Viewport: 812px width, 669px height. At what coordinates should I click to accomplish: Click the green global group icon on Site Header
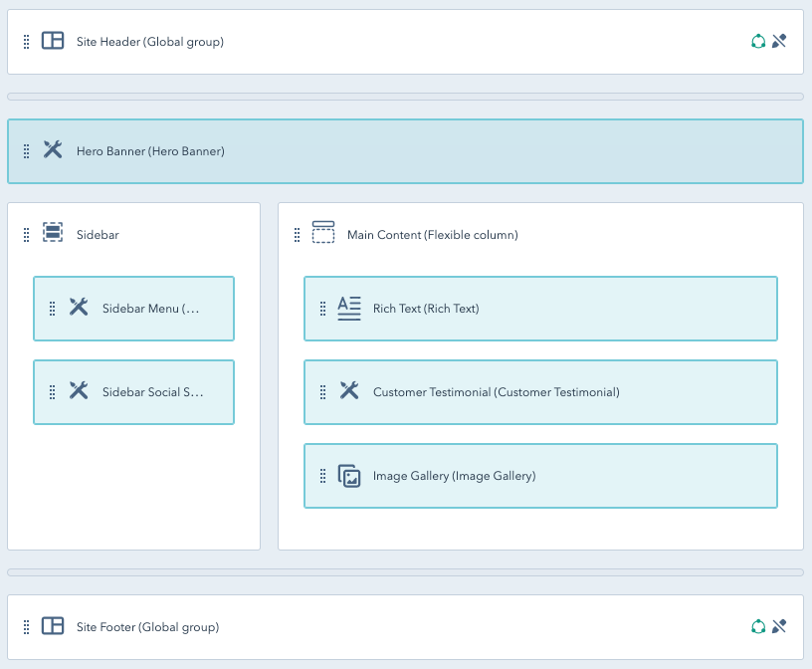click(x=756, y=41)
